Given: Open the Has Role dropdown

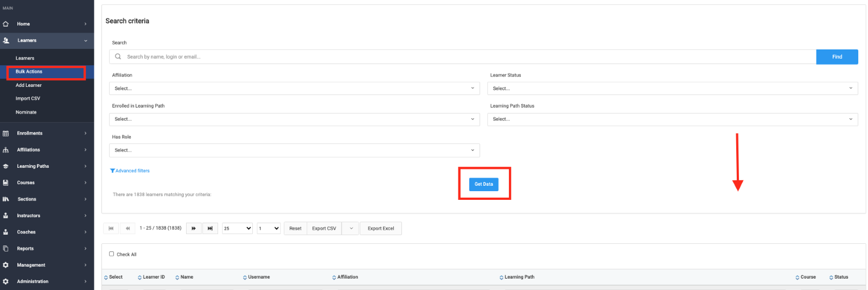Looking at the screenshot, I should click(x=294, y=150).
